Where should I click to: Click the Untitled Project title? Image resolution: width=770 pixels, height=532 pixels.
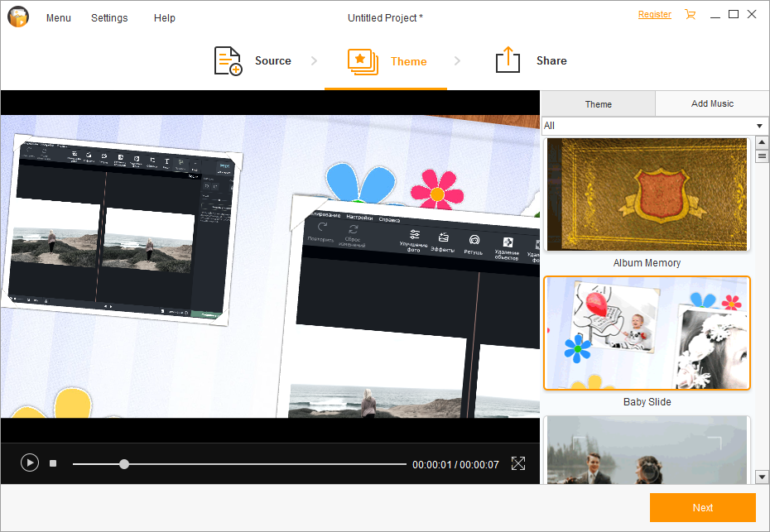(x=385, y=18)
